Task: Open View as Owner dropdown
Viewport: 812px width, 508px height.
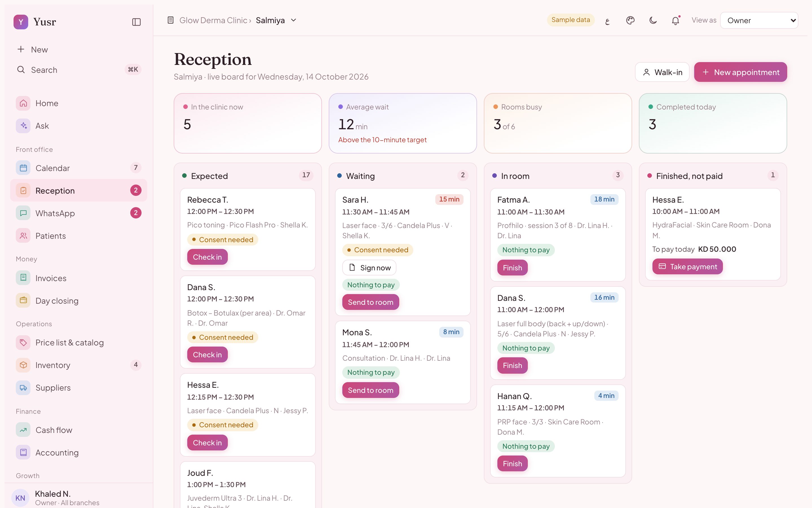Action: pos(759,21)
